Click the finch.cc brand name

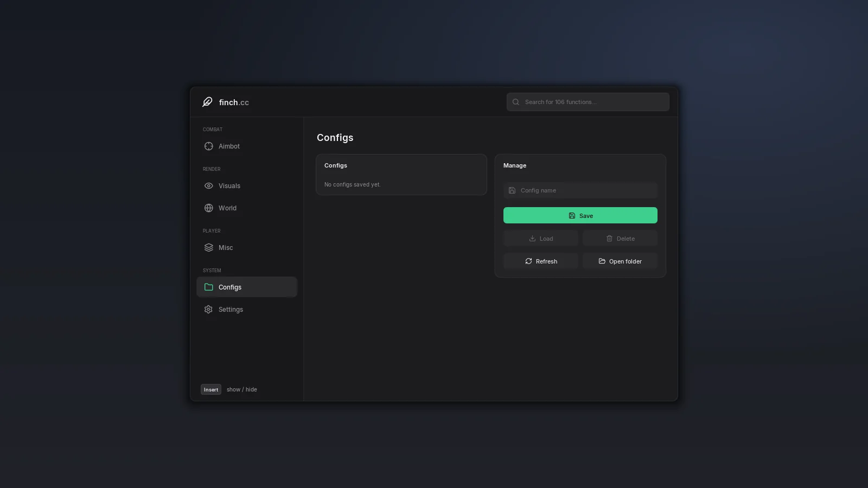234,102
